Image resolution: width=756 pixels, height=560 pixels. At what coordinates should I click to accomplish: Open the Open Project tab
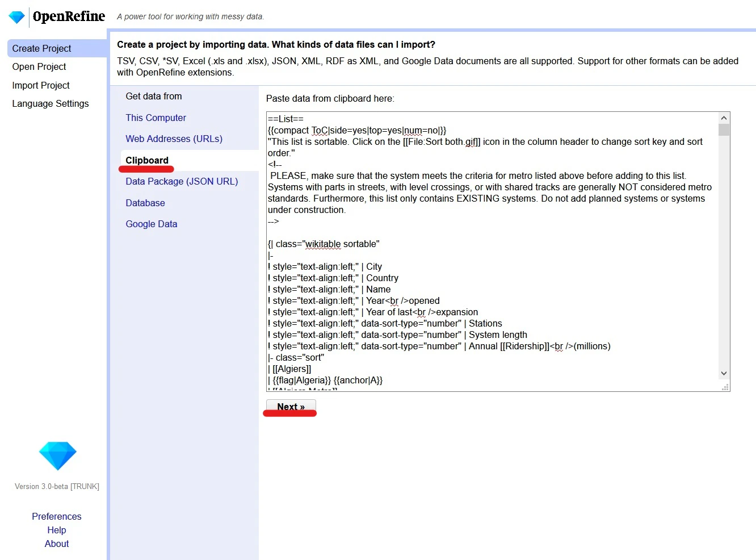click(x=39, y=66)
